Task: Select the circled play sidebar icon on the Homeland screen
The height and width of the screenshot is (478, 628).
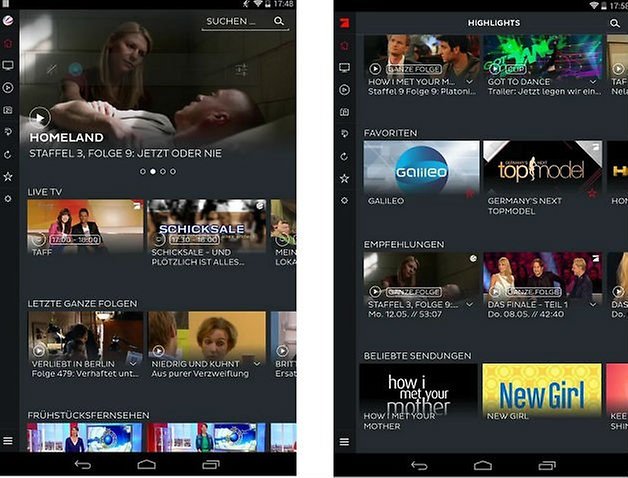Action: coord(8,88)
